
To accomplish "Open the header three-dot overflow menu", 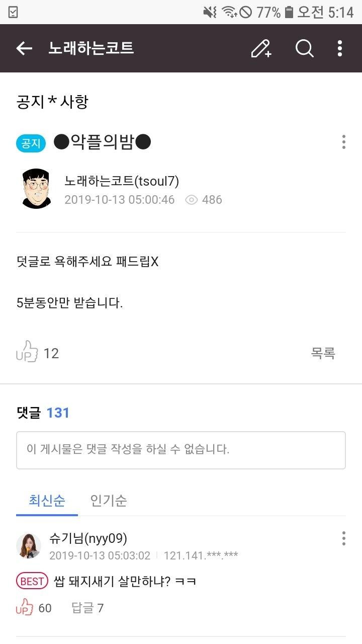I will point(340,48).
